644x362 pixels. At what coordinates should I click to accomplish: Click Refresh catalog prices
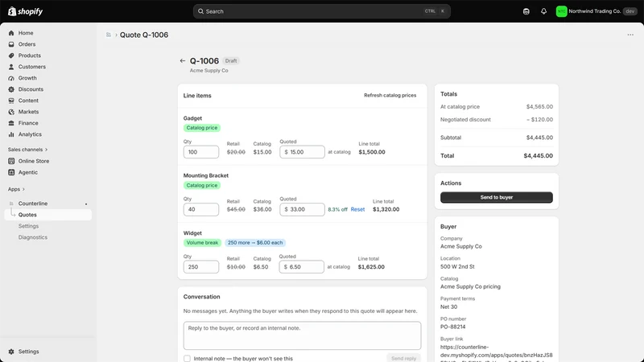[390, 95]
